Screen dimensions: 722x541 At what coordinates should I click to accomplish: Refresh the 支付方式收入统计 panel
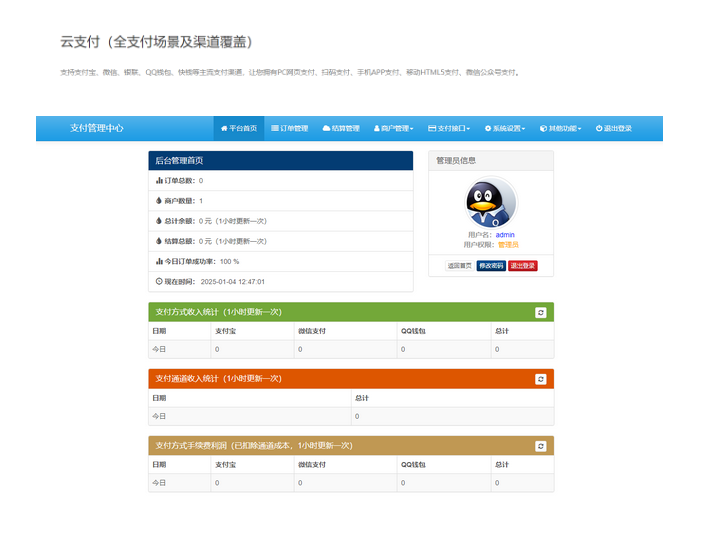[541, 312]
